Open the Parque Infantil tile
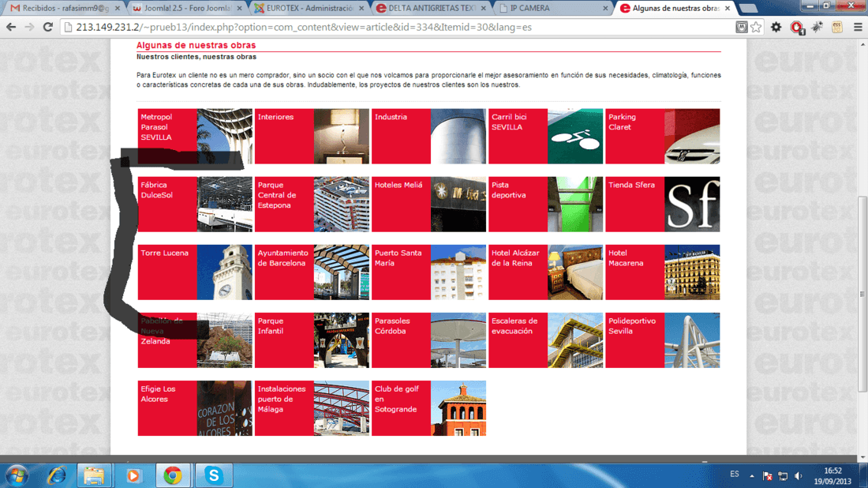 [x=312, y=340]
